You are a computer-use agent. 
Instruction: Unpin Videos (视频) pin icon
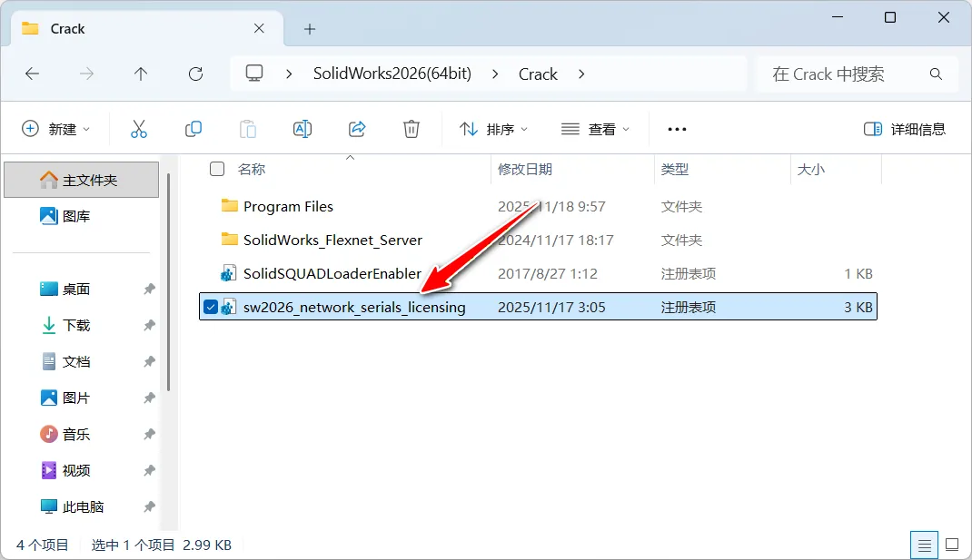149,470
